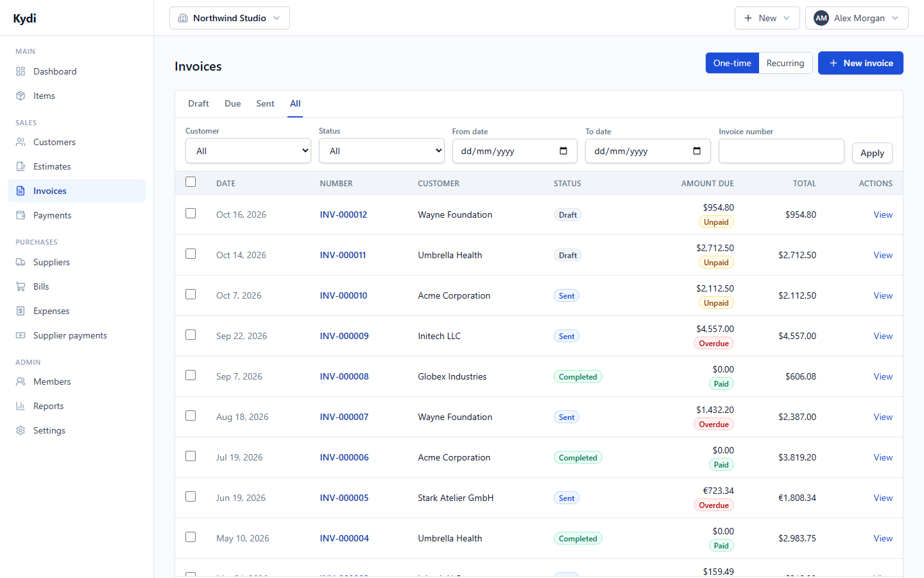View the INV-000006 invoice

click(x=883, y=457)
